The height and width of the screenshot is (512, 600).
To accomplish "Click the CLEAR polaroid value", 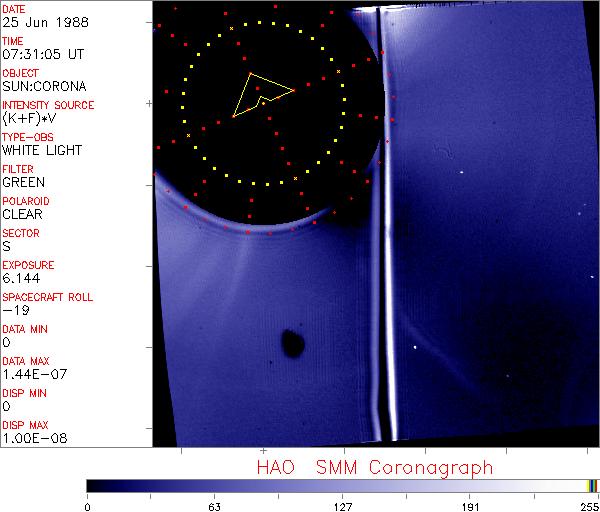I will coord(23,214).
